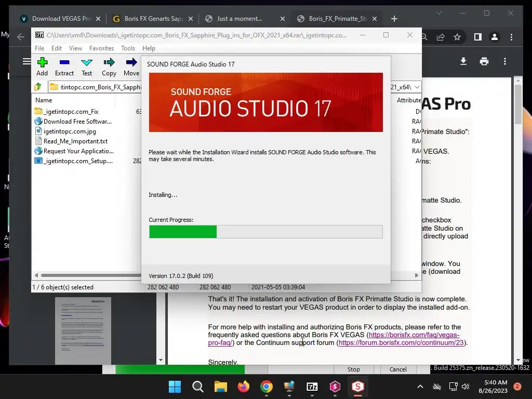Sort files by the Name column header

point(44,100)
